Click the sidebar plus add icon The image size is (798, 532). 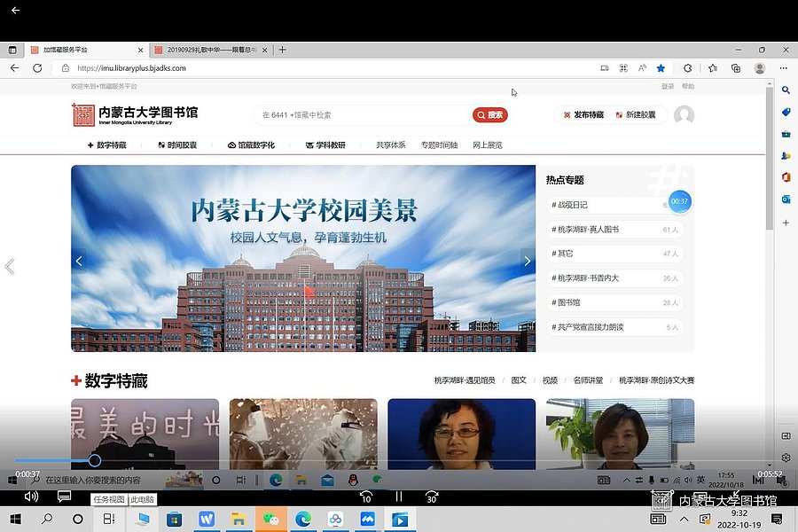tap(786, 223)
